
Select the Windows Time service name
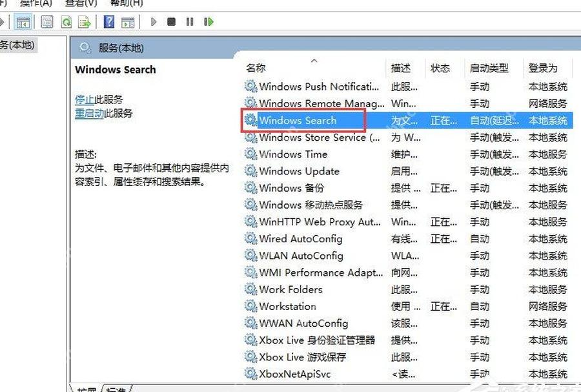point(293,154)
